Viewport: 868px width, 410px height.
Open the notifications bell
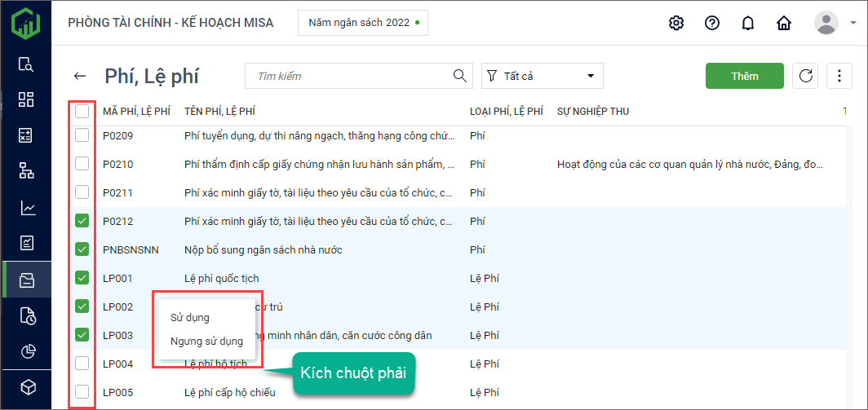(747, 23)
